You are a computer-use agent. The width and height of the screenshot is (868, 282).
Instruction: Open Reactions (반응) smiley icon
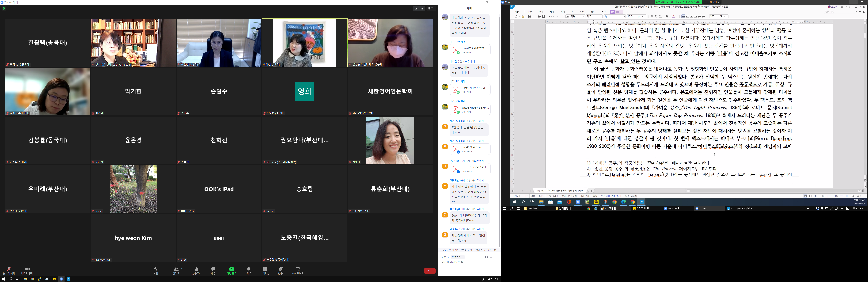pyautogui.click(x=280, y=269)
